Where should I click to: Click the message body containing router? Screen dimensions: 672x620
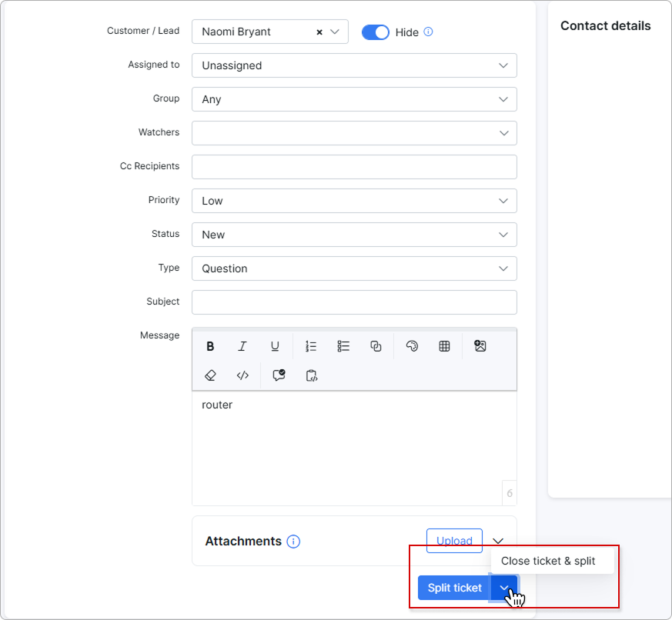pyautogui.click(x=354, y=448)
